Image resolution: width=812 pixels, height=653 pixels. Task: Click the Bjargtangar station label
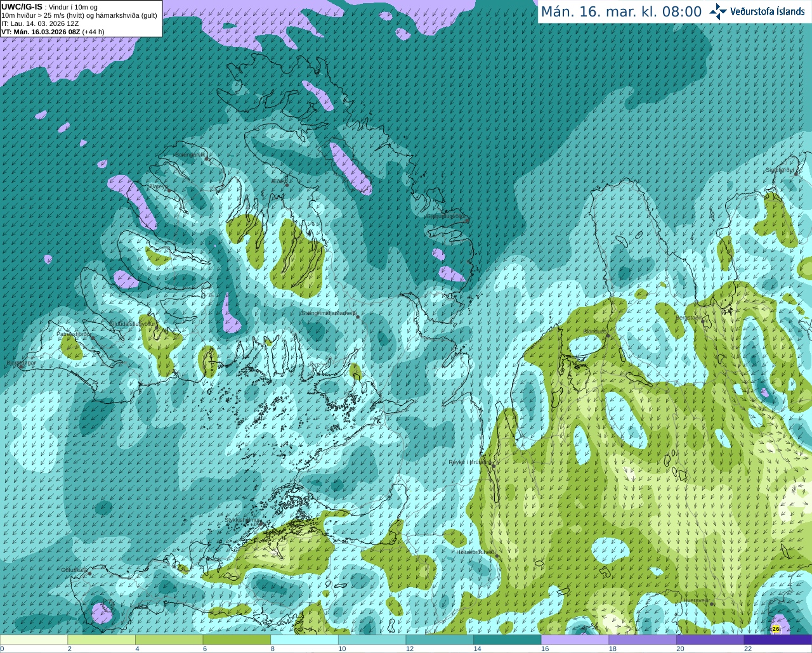(x=21, y=363)
